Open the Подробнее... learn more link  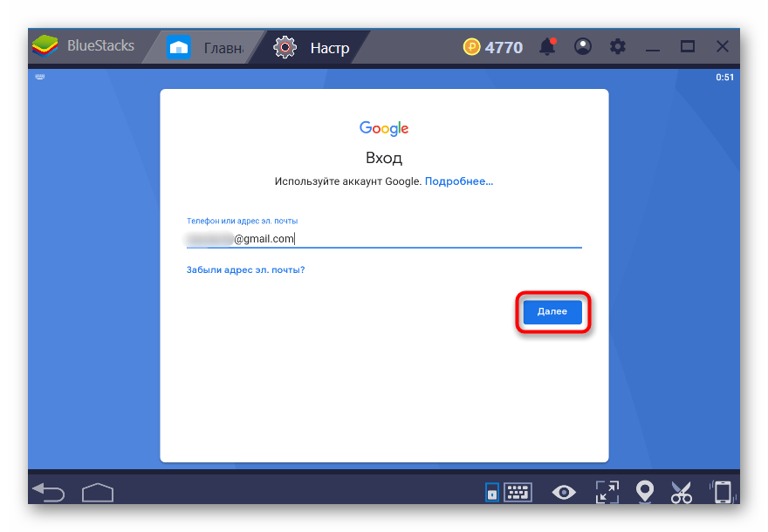(459, 181)
